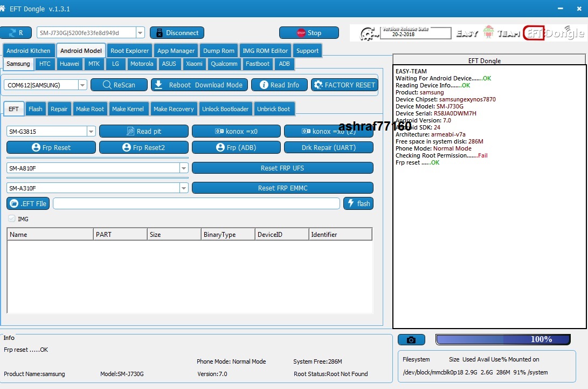Click the Read Info button
This screenshot has width=588, height=389.
click(279, 85)
